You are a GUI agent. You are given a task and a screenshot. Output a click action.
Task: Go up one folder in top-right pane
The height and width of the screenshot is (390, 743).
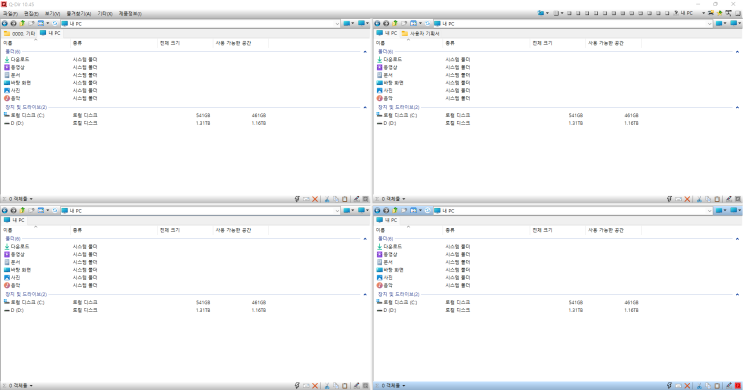pos(395,23)
